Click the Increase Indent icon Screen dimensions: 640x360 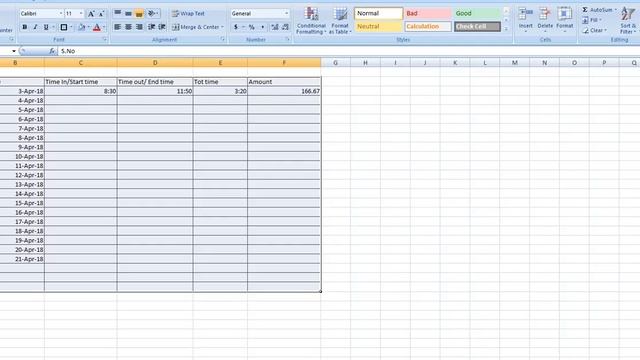[162, 27]
